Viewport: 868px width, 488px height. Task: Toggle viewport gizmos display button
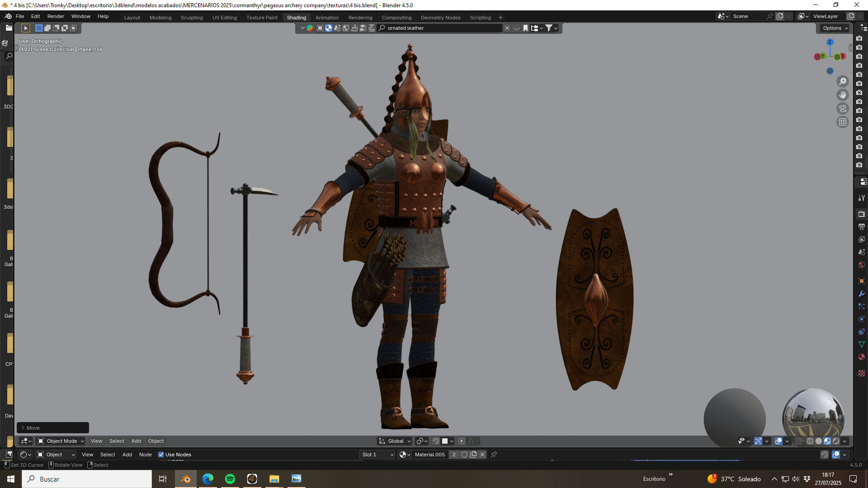coord(758,441)
